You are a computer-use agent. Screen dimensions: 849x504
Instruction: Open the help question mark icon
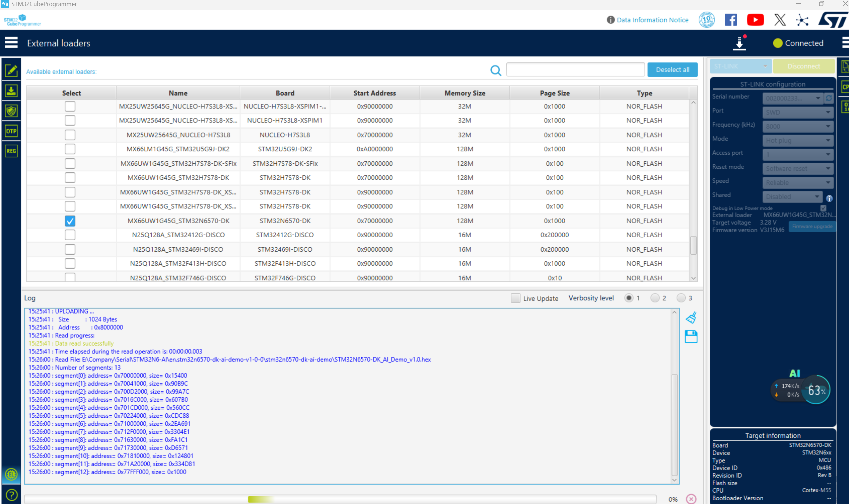click(11, 495)
